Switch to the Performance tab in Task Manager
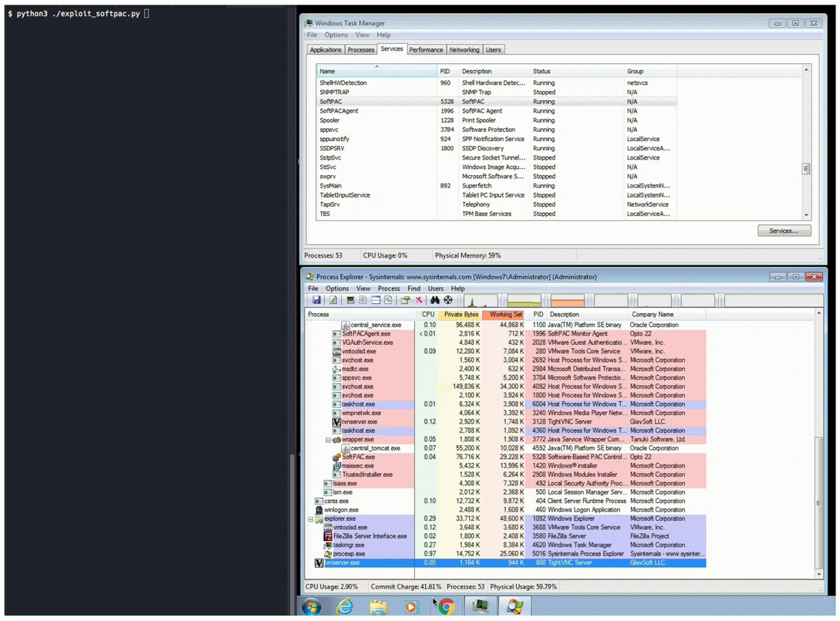Viewport: 840px width, 621px height. [426, 49]
